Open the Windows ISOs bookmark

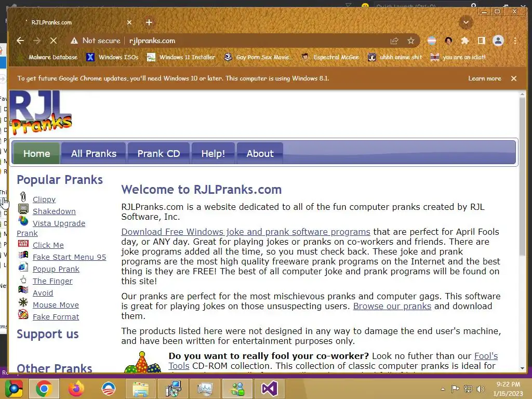pos(112,57)
